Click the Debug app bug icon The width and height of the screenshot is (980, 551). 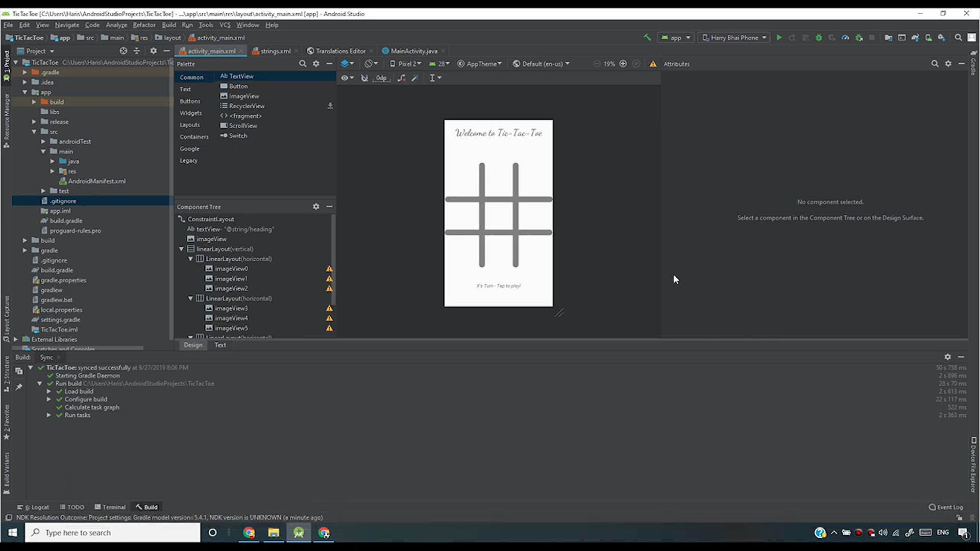tap(819, 37)
